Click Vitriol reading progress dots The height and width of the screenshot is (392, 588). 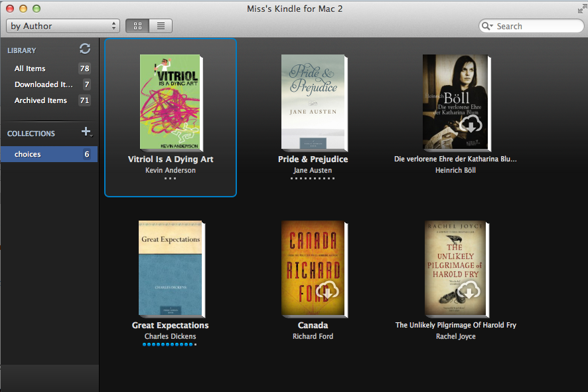coord(170,178)
